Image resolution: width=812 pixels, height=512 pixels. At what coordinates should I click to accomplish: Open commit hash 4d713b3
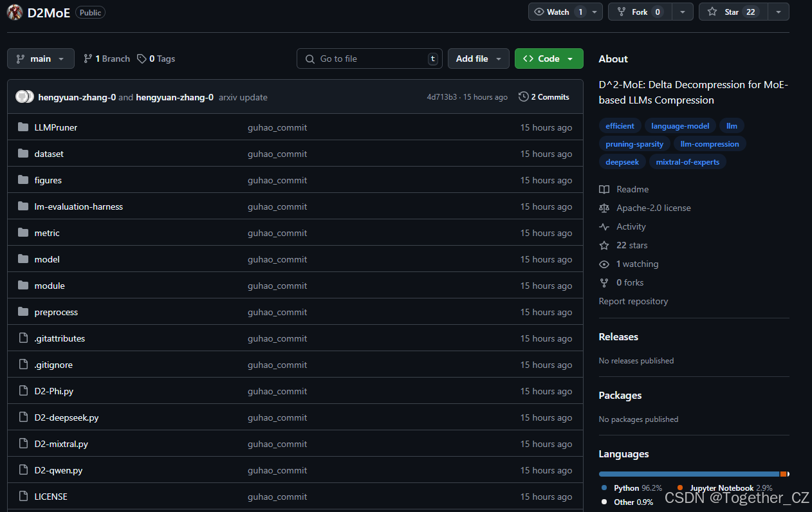point(441,97)
